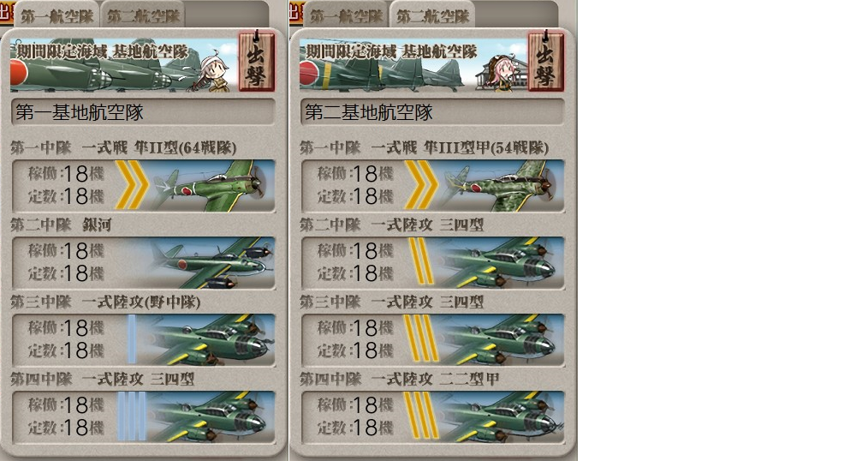
Task: Click the 第二基地航空隊 name field
Action: coord(432,112)
